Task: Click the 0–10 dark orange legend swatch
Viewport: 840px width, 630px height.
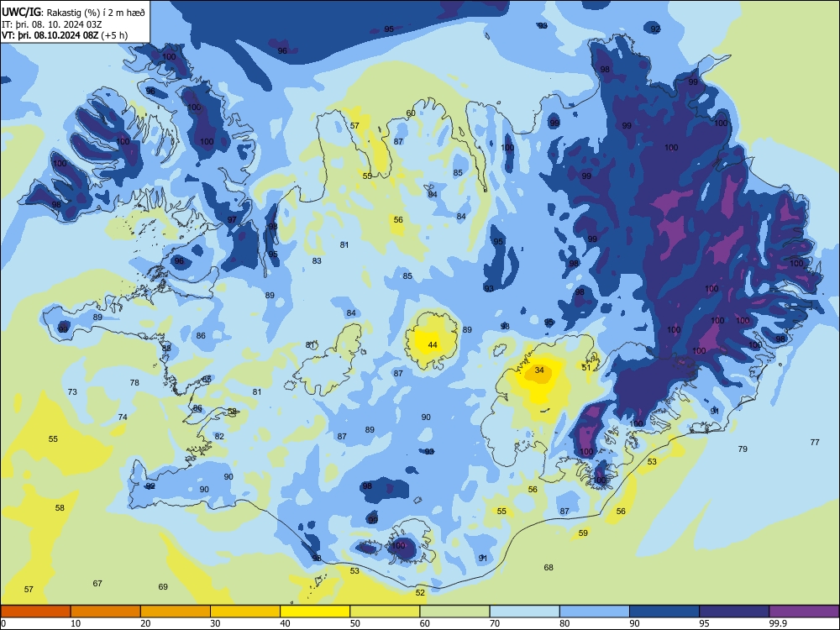Action: tap(35, 612)
